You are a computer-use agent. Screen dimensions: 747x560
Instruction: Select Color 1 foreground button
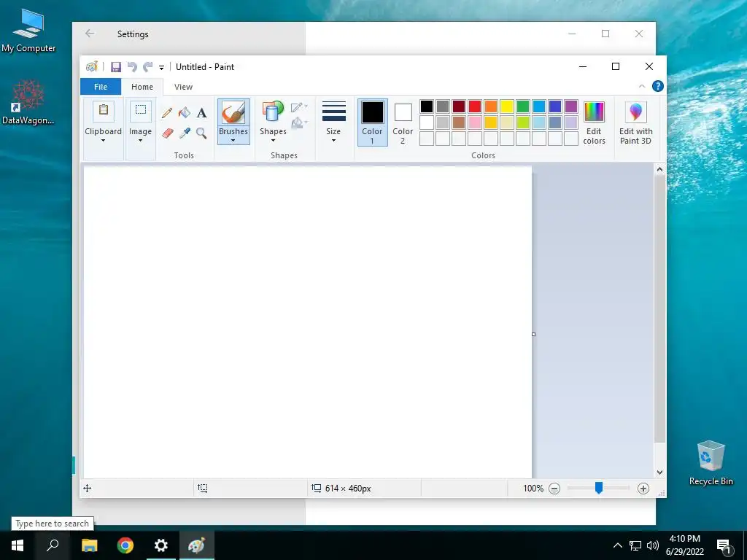[373, 122]
